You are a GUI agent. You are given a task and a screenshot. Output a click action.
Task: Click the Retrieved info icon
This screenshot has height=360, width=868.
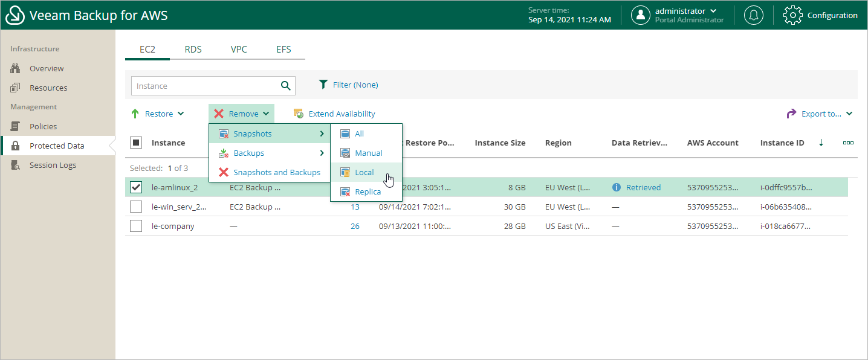coord(617,187)
